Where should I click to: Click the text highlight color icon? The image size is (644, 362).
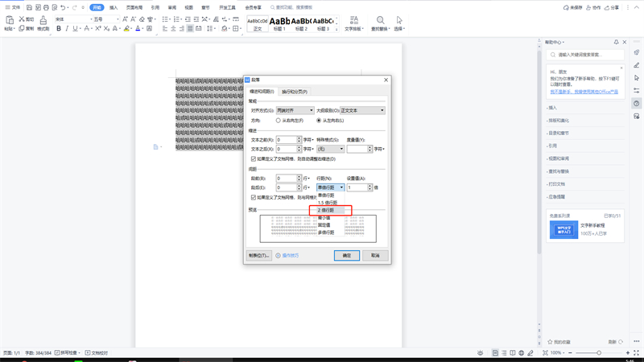pos(126,29)
